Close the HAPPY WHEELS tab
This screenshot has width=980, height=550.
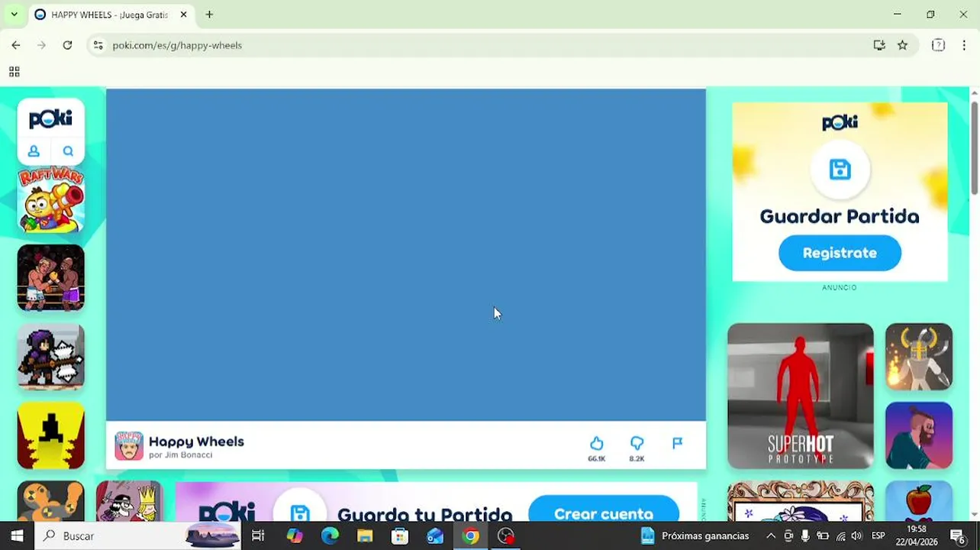[x=183, y=15]
